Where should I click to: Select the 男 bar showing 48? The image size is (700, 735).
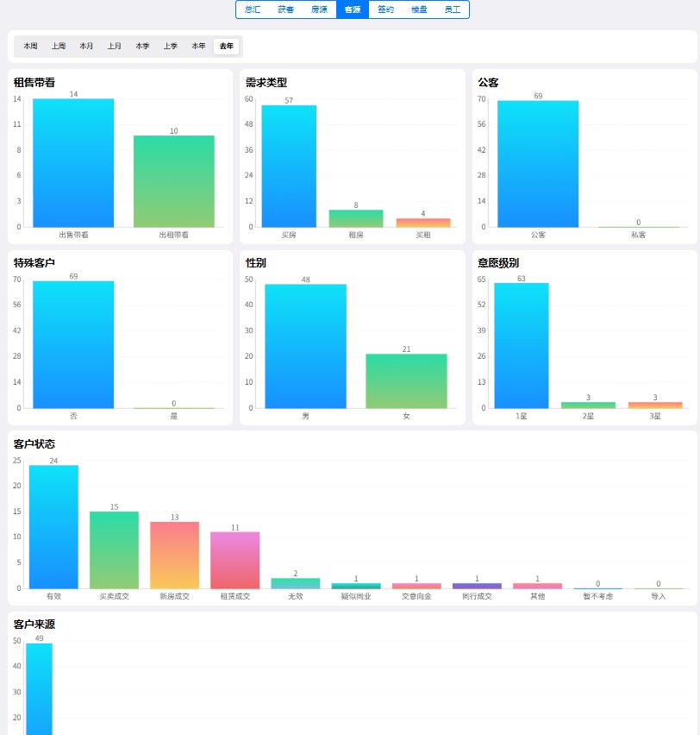(x=305, y=347)
